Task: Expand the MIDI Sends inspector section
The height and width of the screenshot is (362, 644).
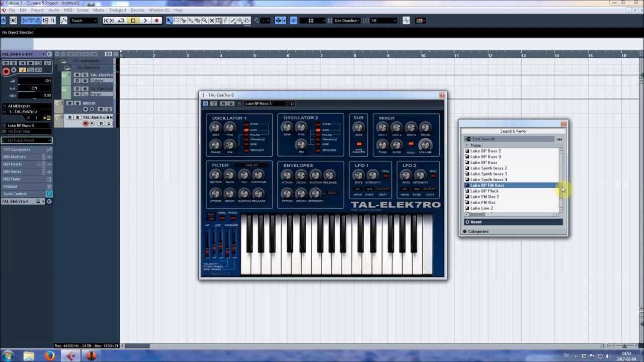Action: click(x=26, y=171)
